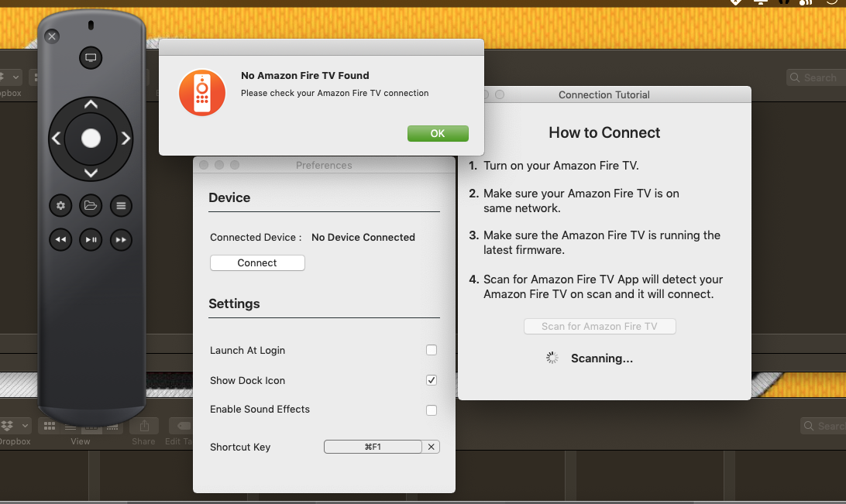
Task: Turn on the Enable Sound Effects checkbox
Action: [x=431, y=410]
